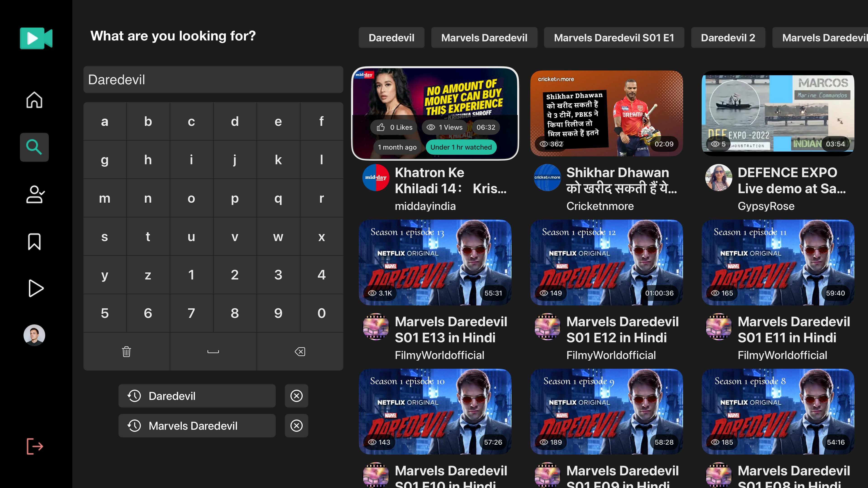Click the 0 Likes thumbs-up badge
Screen dimensions: 868x488
(x=394, y=127)
